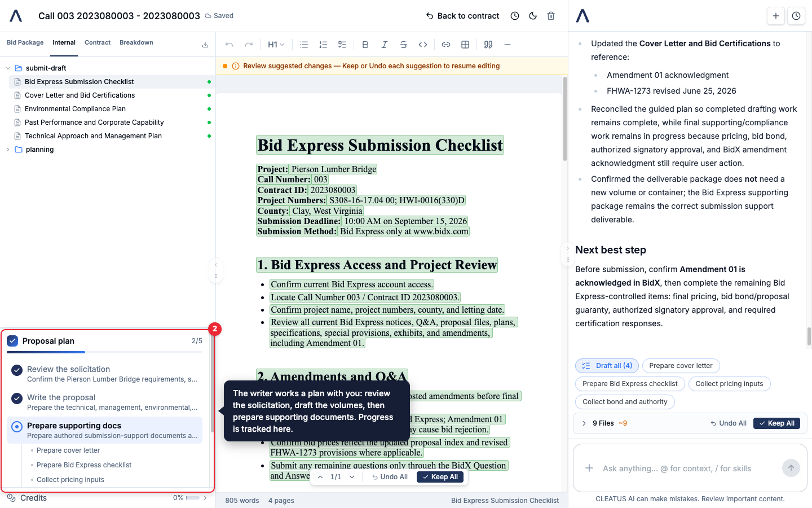Image resolution: width=812 pixels, height=508 pixels.
Task: Apply inline code formatting
Action: pos(423,45)
